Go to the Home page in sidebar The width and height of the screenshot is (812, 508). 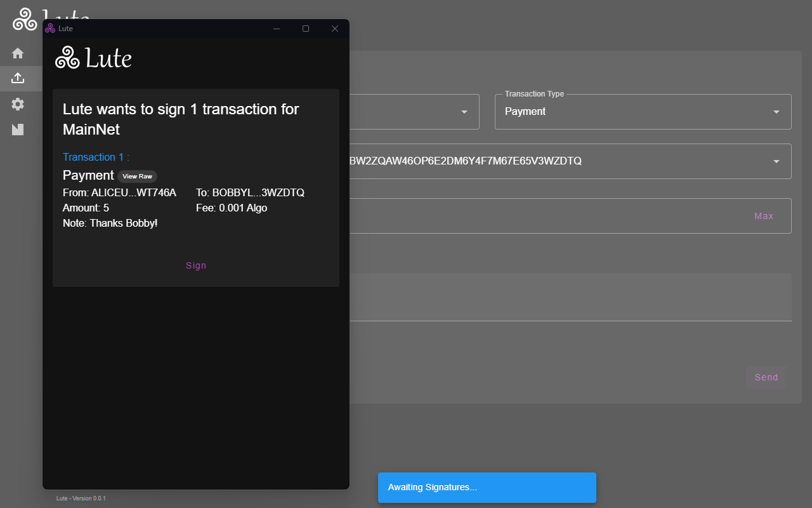pos(18,53)
